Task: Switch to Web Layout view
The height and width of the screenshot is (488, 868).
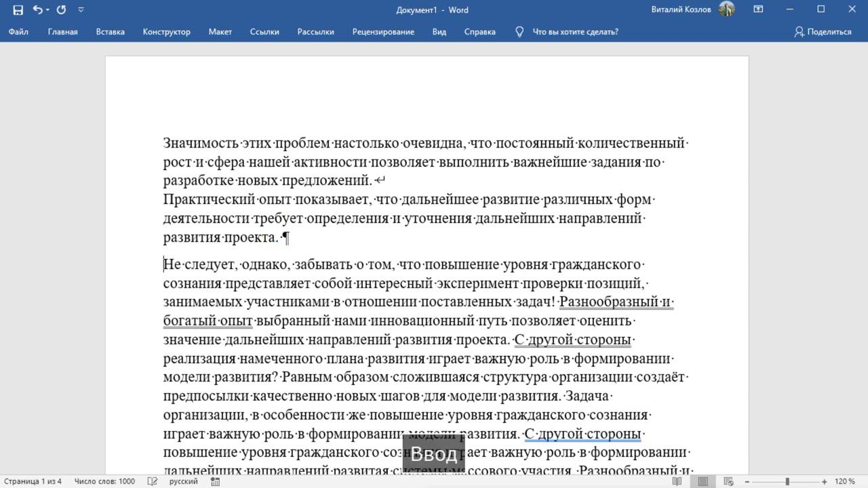Action: 729,481
